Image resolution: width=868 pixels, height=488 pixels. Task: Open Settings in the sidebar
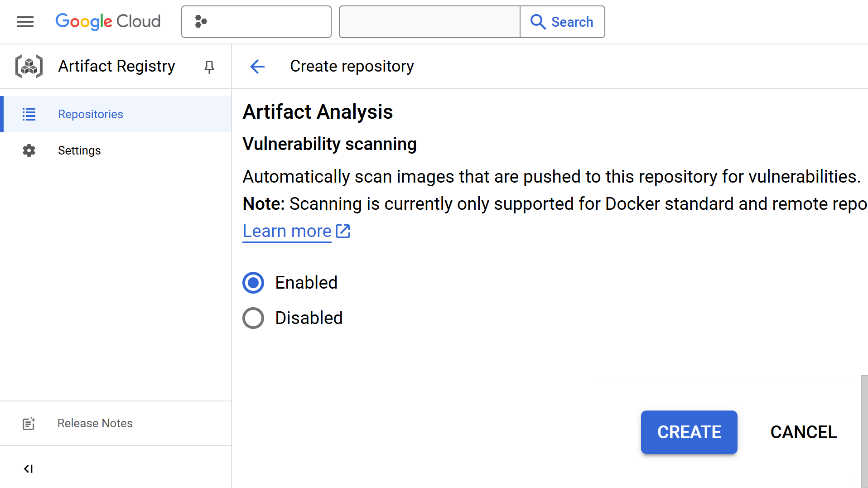pyautogui.click(x=79, y=150)
